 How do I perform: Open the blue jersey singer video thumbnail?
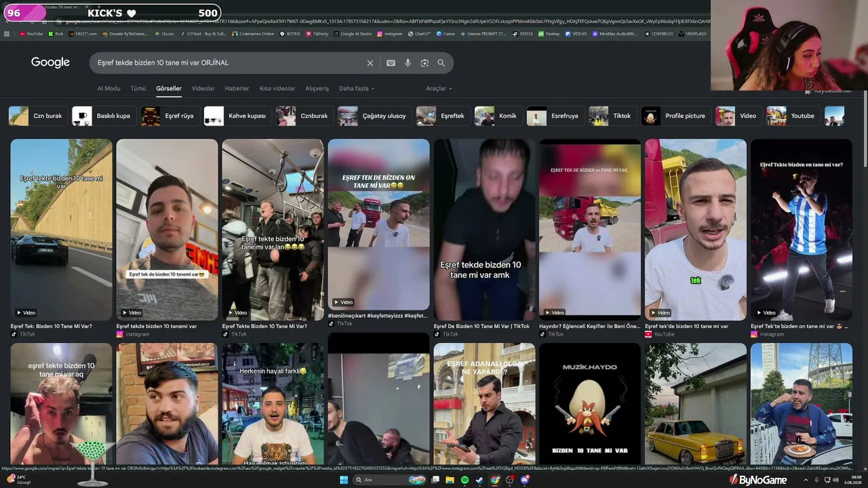(802, 230)
